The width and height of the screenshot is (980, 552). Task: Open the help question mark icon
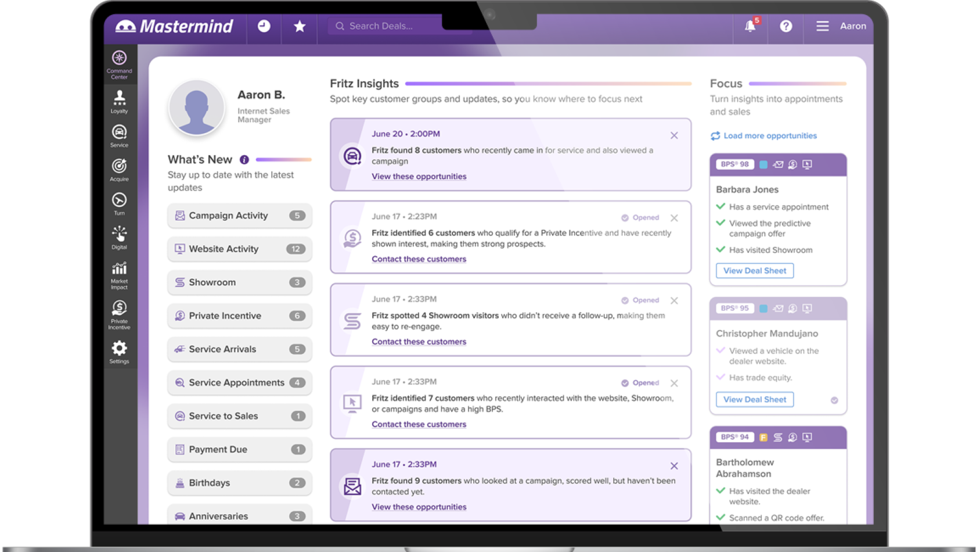(x=786, y=26)
